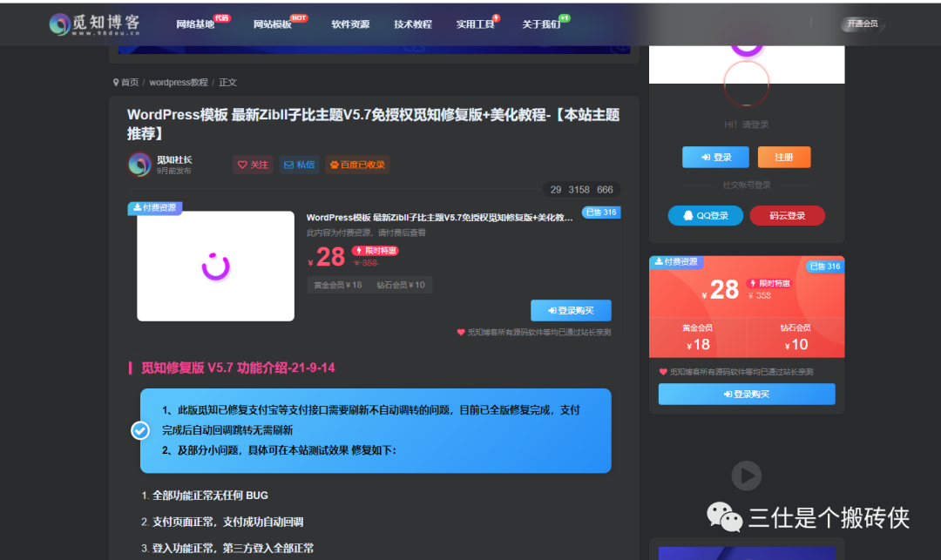Click the login arrow icon on 登录购买
Image resolution: width=941 pixels, height=560 pixels.
(551, 310)
